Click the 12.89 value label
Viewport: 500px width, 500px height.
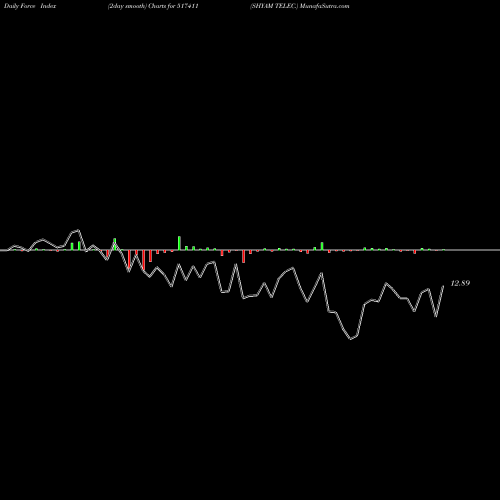460,283
